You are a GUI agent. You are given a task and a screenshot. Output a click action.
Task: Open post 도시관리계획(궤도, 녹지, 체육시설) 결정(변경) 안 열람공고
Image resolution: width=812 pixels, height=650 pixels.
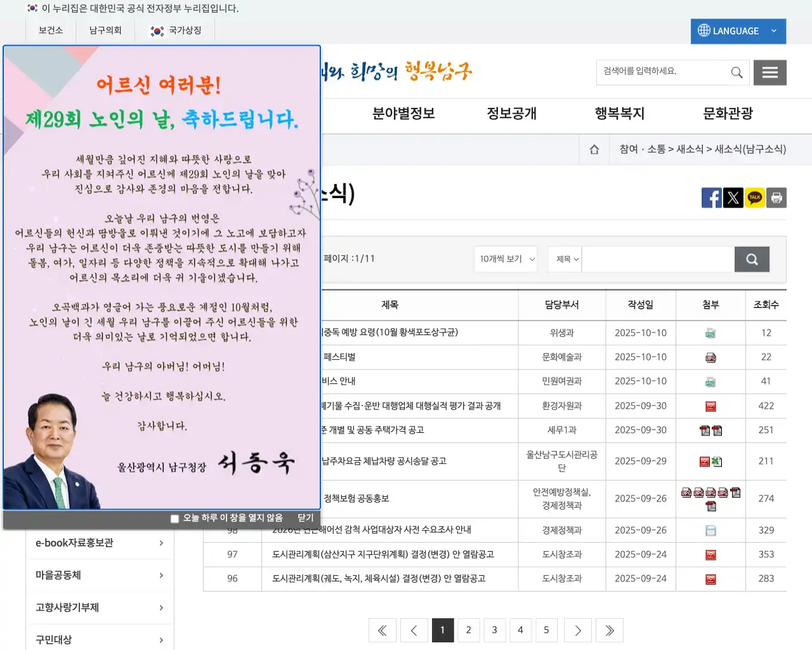379,578
